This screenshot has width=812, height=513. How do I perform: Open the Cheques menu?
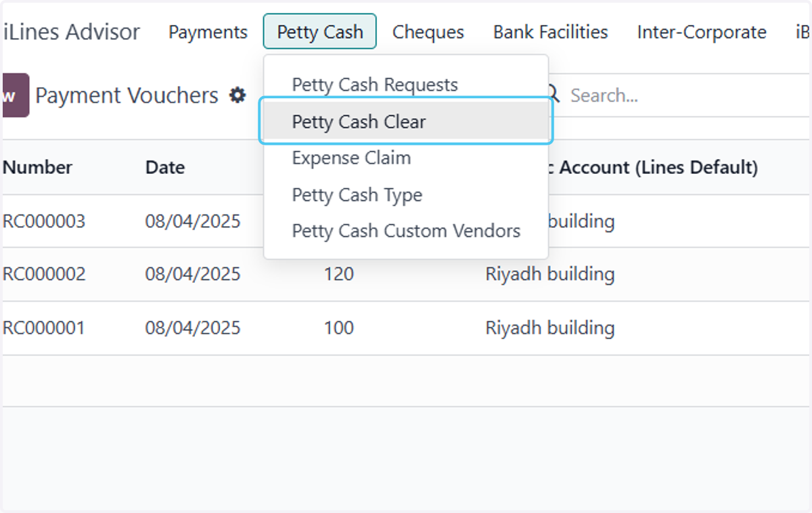pyautogui.click(x=428, y=32)
